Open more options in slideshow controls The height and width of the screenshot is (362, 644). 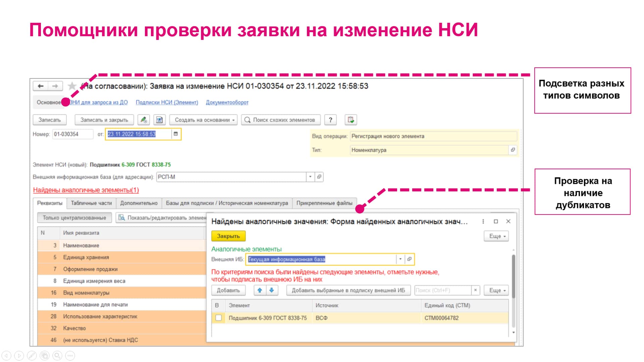[70, 355]
